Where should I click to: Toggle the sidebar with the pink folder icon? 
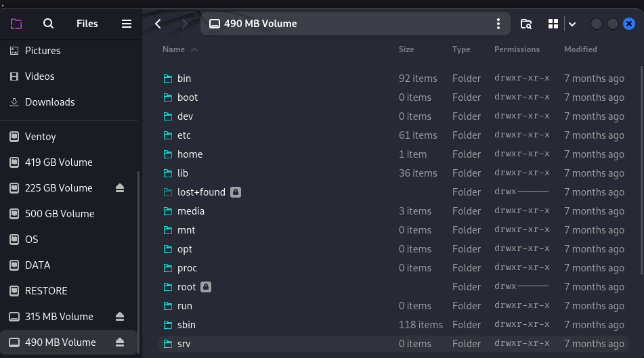pyautogui.click(x=16, y=24)
